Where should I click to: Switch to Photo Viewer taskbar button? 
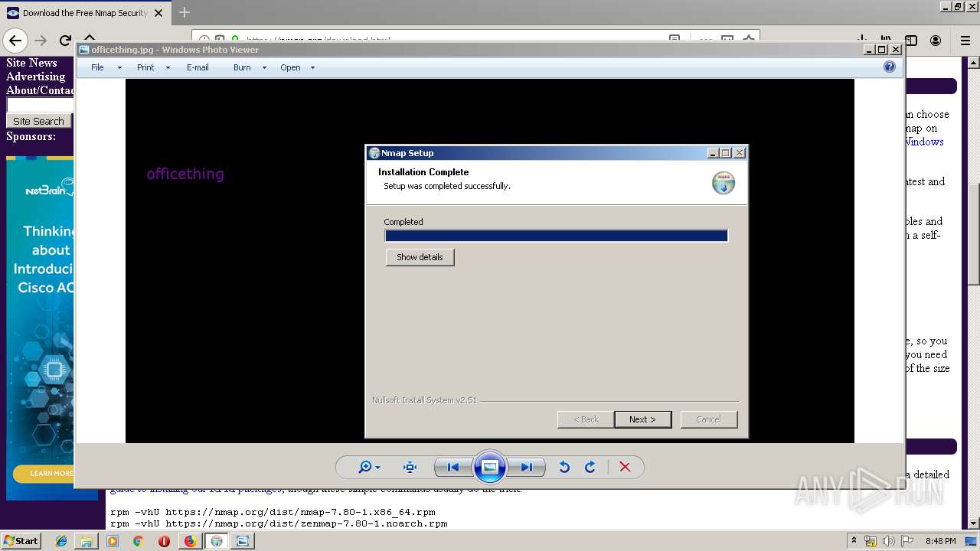(243, 541)
